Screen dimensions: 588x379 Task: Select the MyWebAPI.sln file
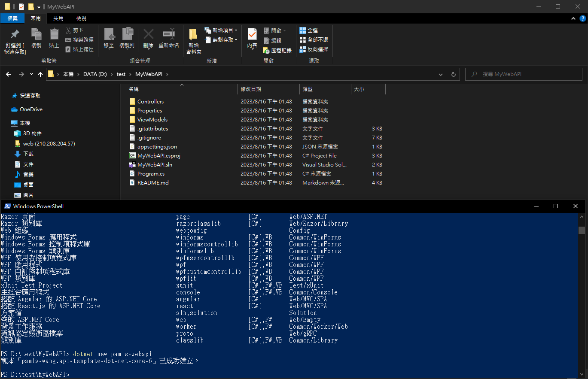tap(155, 165)
